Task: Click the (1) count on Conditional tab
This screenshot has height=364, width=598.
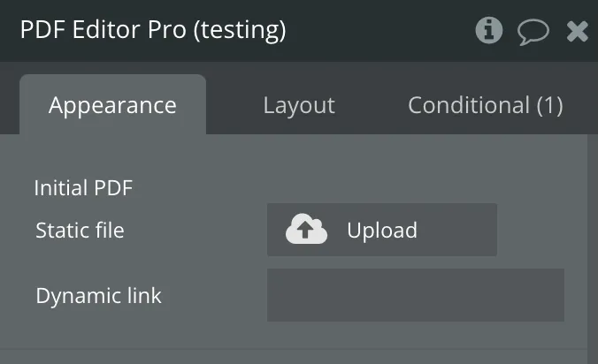Action: coord(549,105)
